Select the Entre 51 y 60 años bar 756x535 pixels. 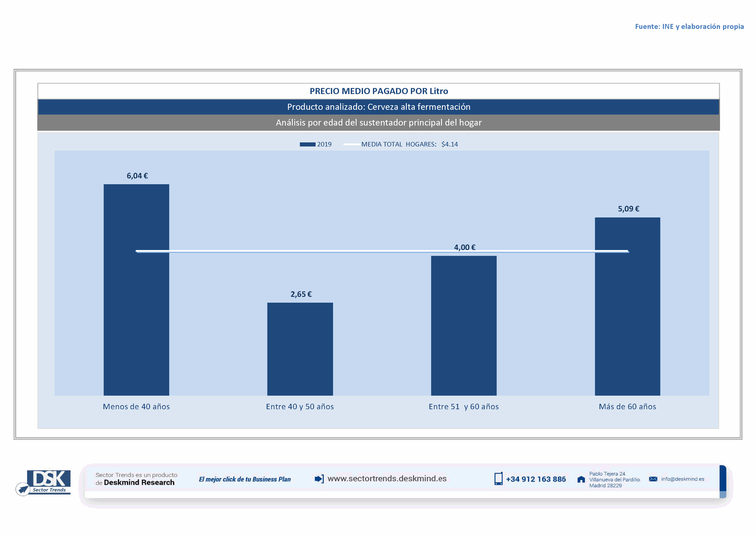[x=464, y=326]
